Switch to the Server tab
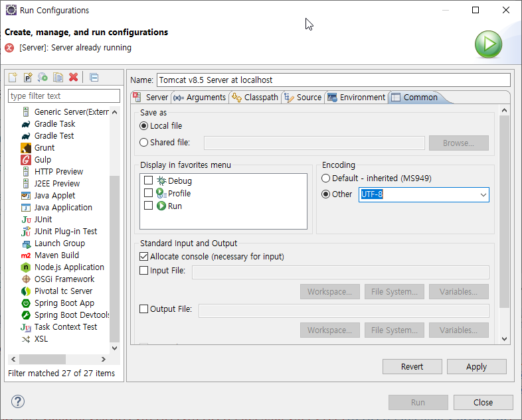The height and width of the screenshot is (420, 522). click(x=151, y=98)
